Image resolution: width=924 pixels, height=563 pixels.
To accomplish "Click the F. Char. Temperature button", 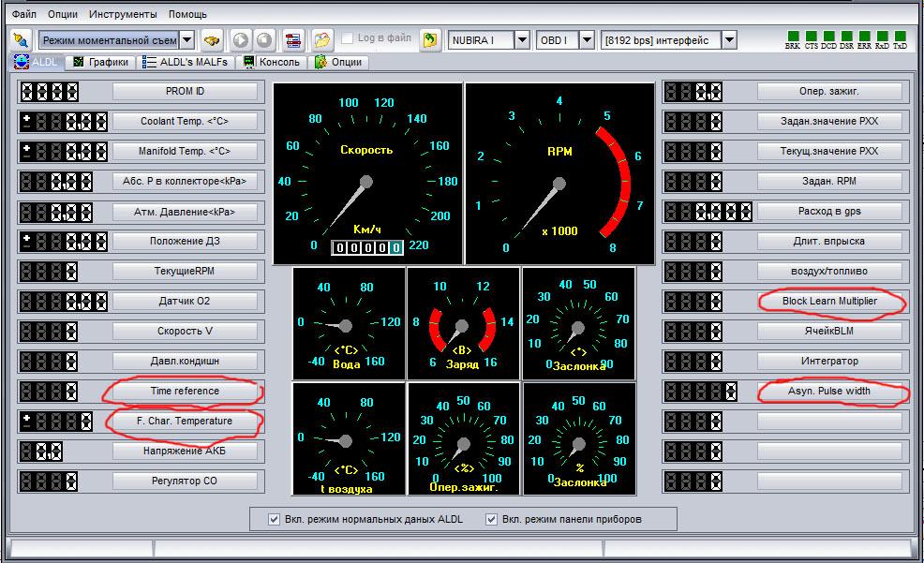I will [x=185, y=421].
